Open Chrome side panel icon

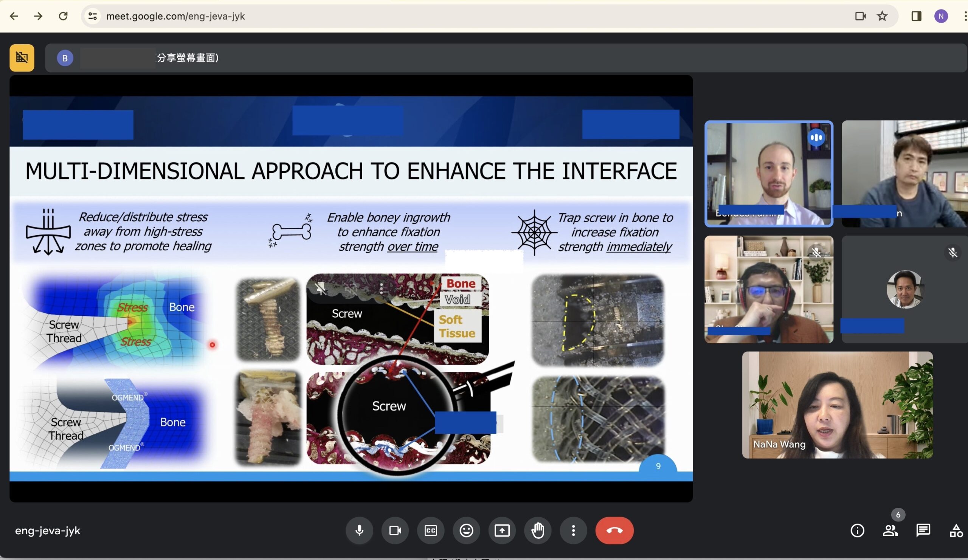tap(916, 16)
